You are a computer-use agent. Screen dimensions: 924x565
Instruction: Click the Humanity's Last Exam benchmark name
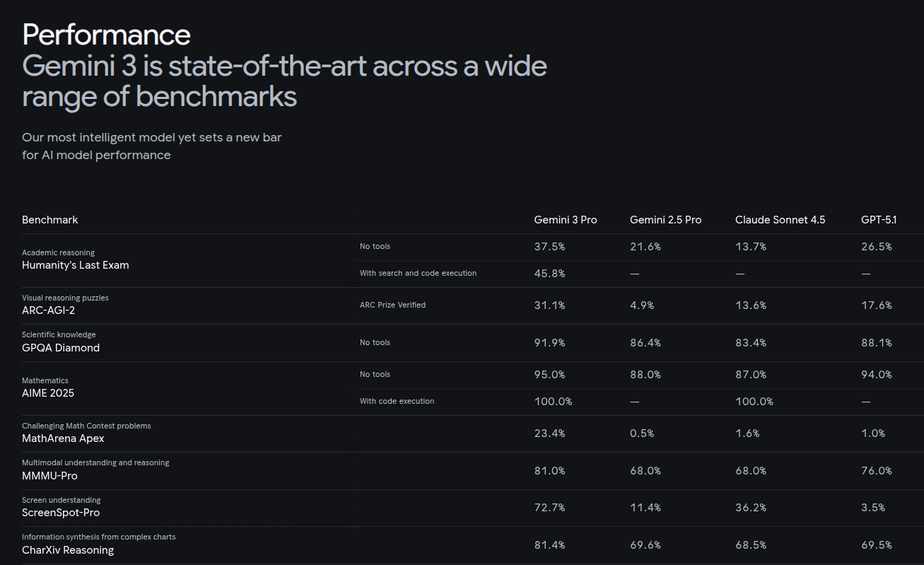[x=76, y=265]
